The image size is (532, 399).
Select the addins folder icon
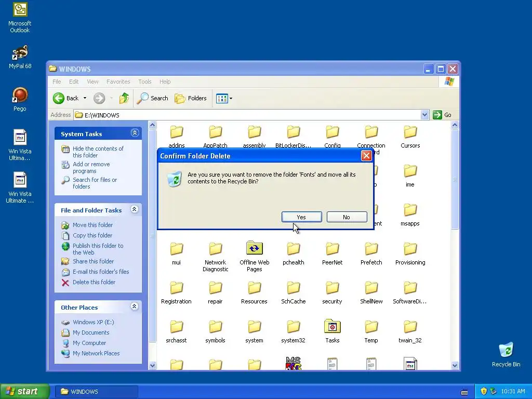177,132
